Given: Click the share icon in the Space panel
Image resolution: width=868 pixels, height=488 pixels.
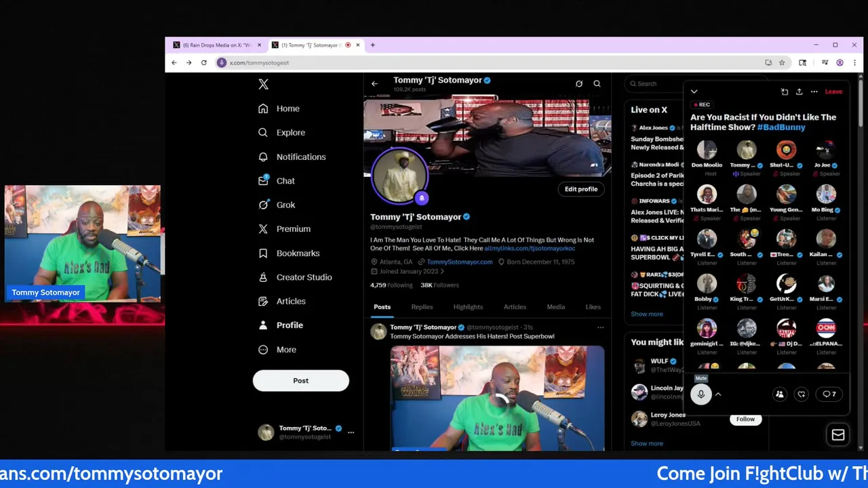Looking at the screenshot, I should pyautogui.click(x=799, y=91).
